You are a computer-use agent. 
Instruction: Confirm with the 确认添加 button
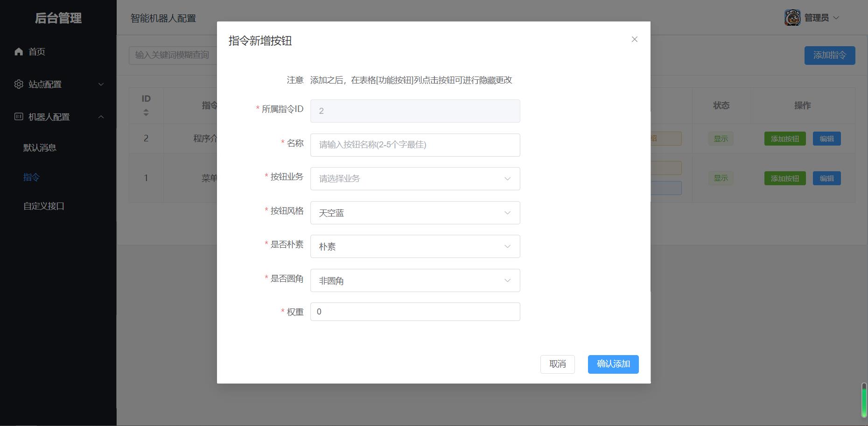pyautogui.click(x=613, y=364)
